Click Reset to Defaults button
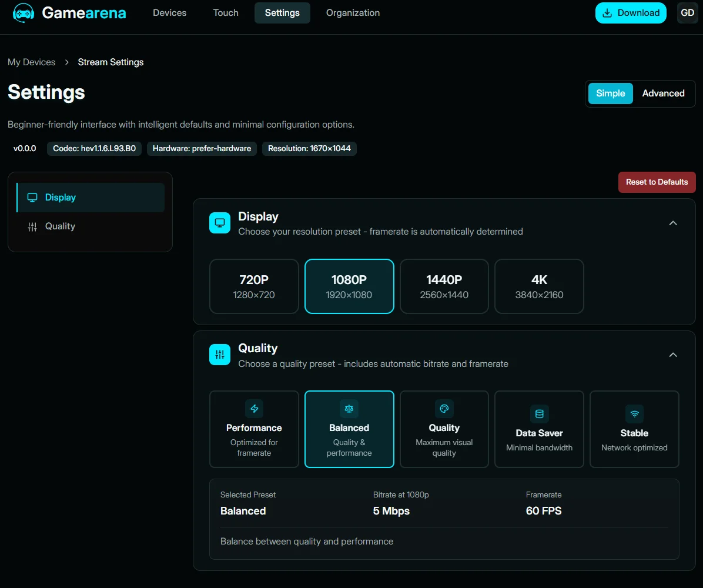 tap(657, 182)
